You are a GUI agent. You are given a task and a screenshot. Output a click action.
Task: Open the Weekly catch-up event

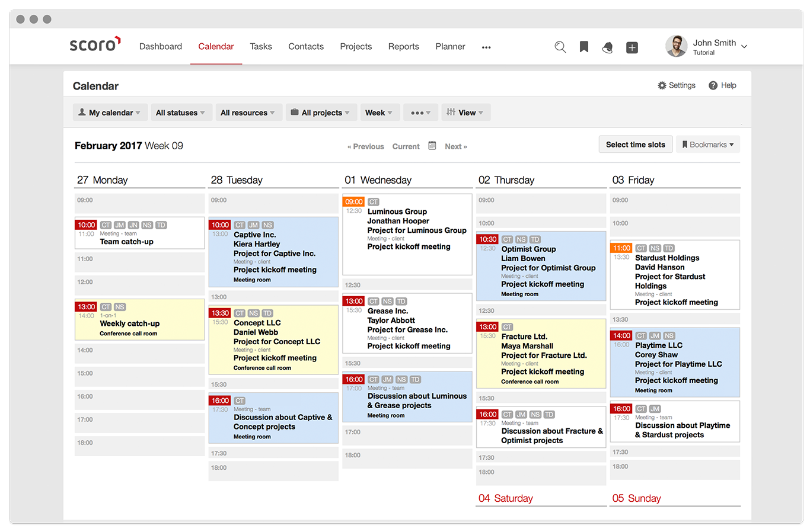pyautogui.click(x=140, y=319)
